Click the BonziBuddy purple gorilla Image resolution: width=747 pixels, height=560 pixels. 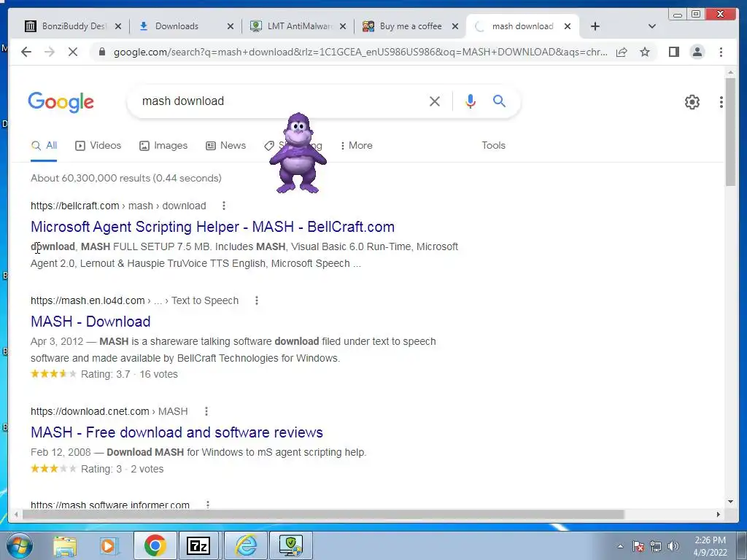point(298,153)
